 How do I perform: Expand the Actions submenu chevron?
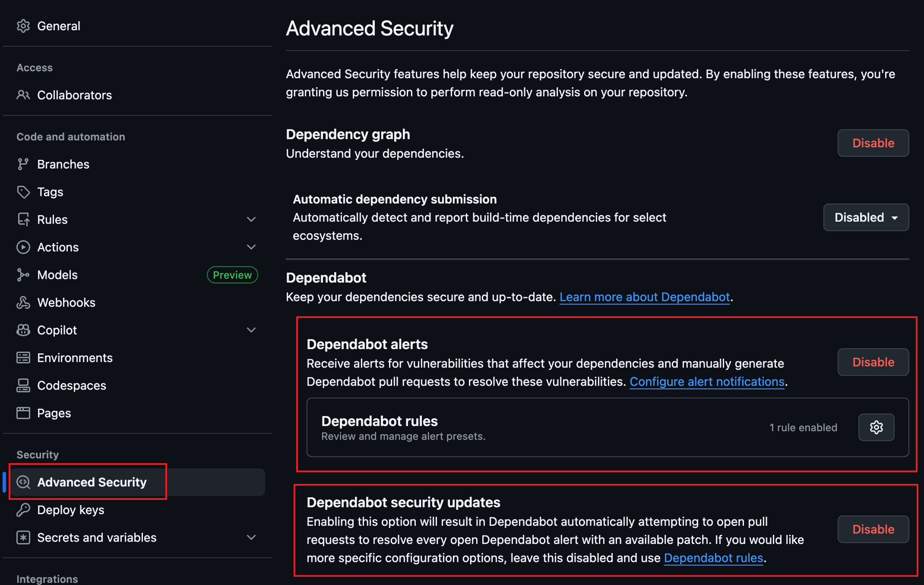coord(251,247)
